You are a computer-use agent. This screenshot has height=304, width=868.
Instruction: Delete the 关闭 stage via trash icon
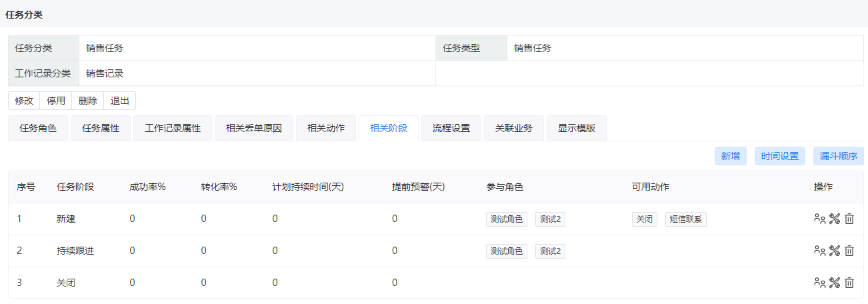[849, 283]
